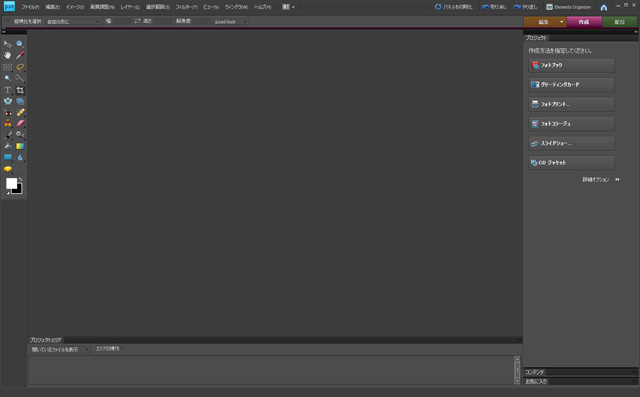Open the ヘルプ (Help) menu
Viewport: 640px width, 397px height.
(262, 7)
